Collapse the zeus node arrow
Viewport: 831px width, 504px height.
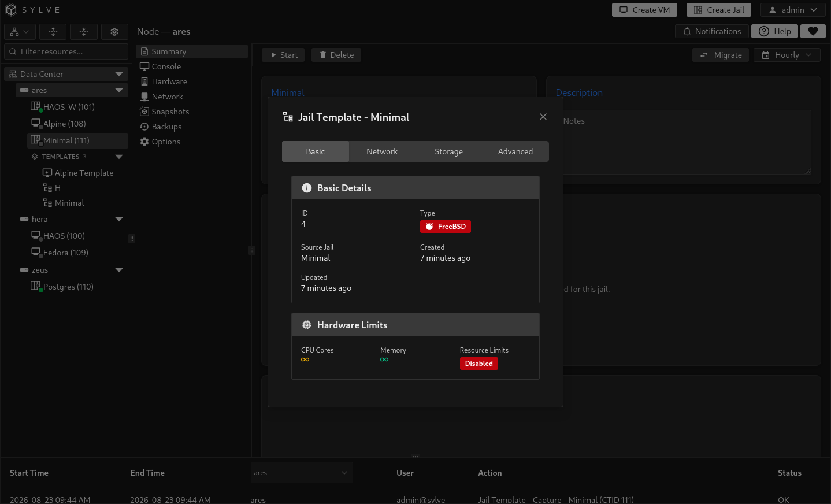point(119,270)
